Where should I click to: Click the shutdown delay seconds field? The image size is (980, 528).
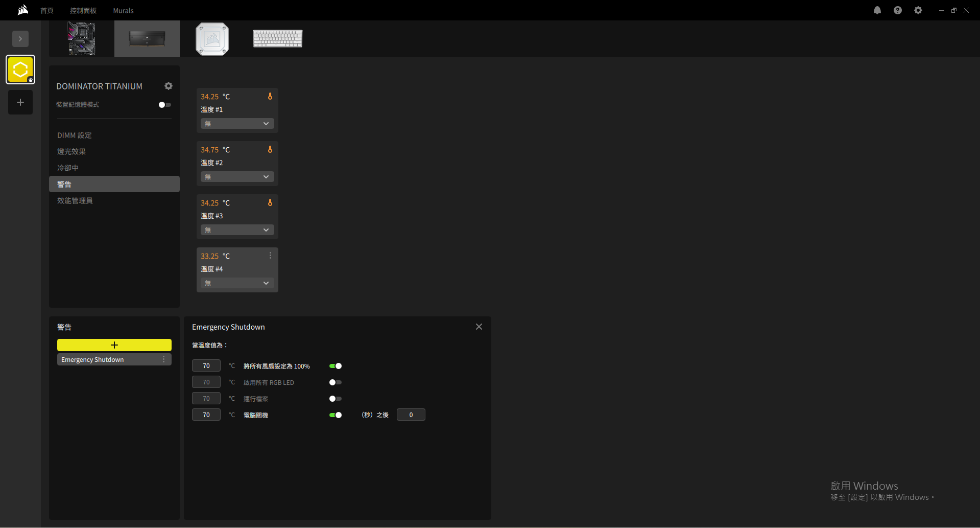pos(411,415)
